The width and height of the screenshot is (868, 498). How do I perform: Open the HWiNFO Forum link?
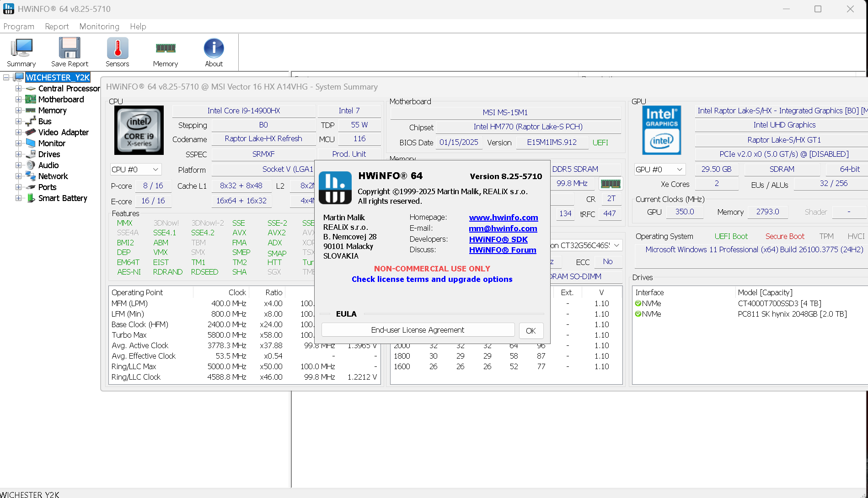(502, 250)
